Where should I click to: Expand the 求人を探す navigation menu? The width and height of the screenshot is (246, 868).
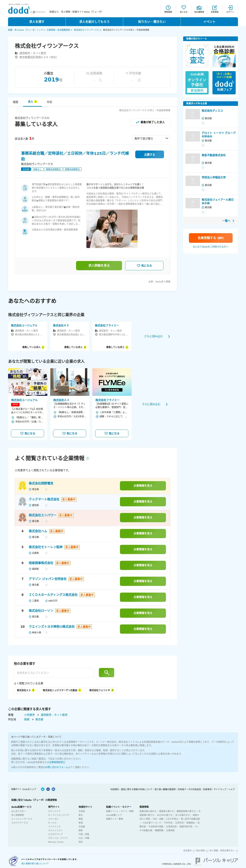coord(37,21)
